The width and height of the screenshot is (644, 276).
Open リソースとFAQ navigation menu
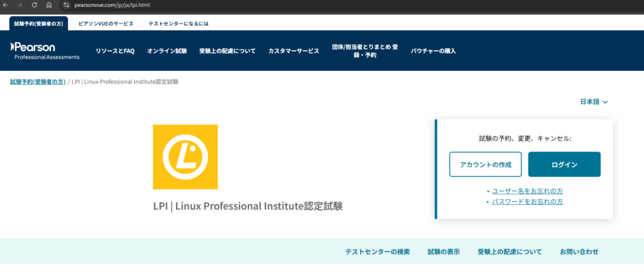[115, 51]
